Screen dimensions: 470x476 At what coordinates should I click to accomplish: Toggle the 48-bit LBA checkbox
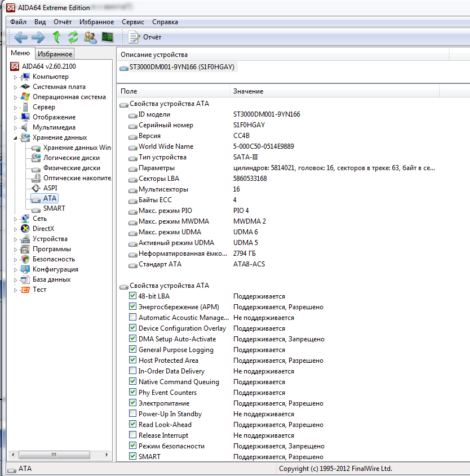(132, 296)
